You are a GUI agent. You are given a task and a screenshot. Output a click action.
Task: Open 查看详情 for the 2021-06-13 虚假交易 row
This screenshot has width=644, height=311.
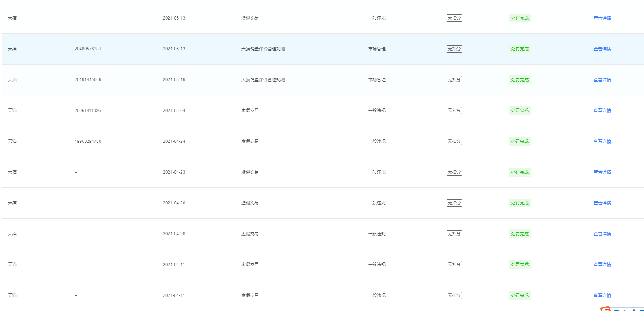602,18
